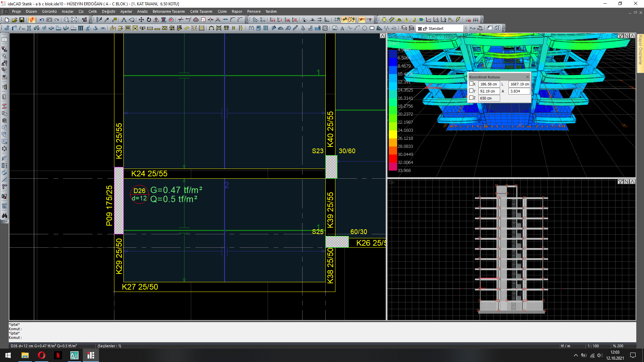This screenshot has height=362, width=644.
Task: Click the AUTO ABC auto-naming icon
Action: pos(4,206)
